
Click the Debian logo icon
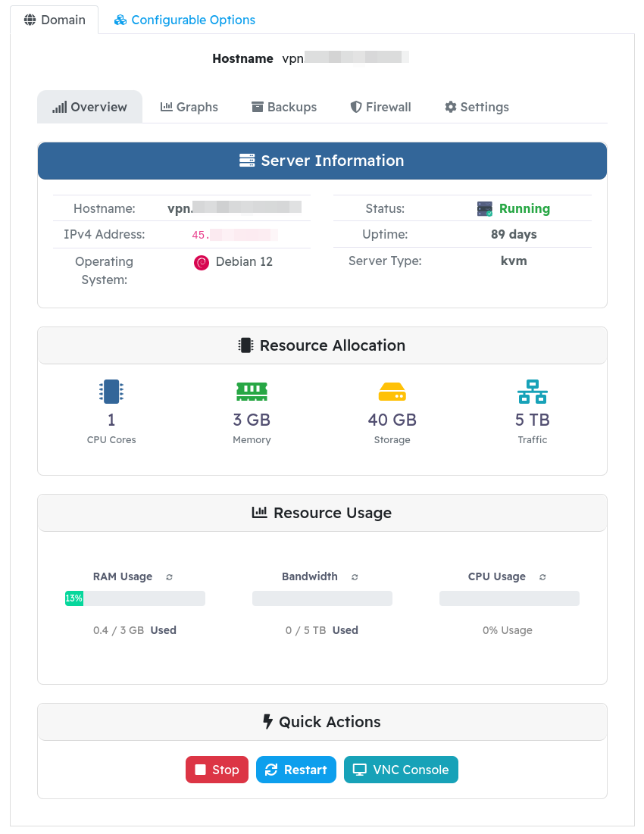pos(202,262)
